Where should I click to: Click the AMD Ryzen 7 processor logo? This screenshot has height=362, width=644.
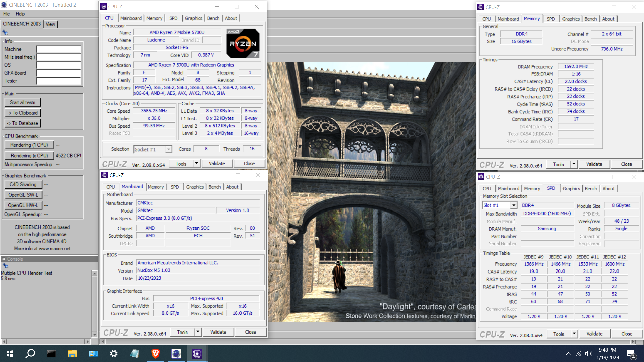point(243,44)
